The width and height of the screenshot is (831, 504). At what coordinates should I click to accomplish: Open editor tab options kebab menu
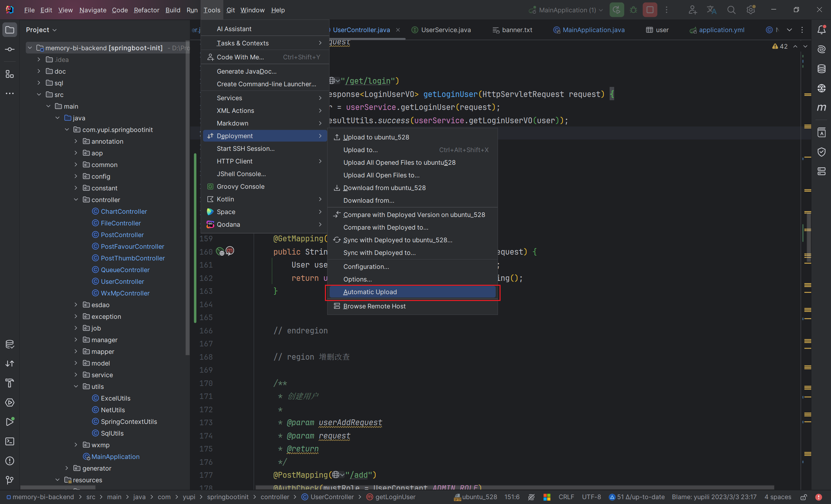point(802,30)
